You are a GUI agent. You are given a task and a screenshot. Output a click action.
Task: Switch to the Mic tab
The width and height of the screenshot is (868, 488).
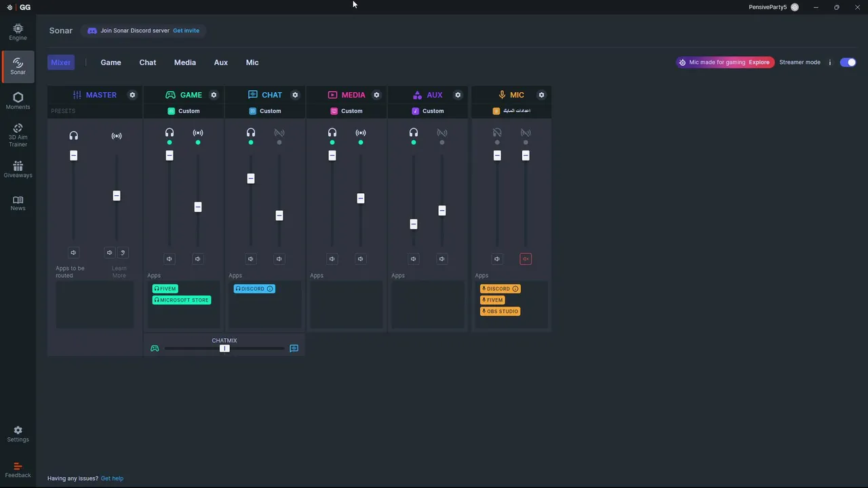click(x=252, y=62)
